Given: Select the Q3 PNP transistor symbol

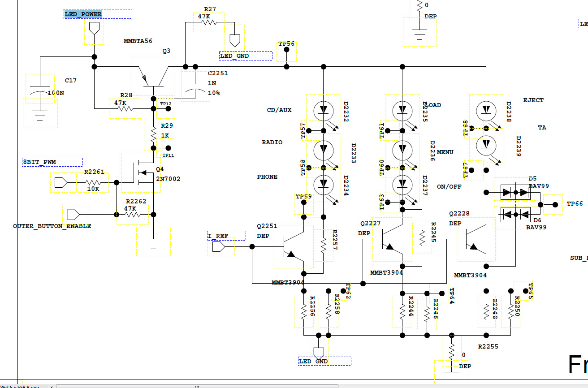Looking at the screenshot, I should click(153, 76).
